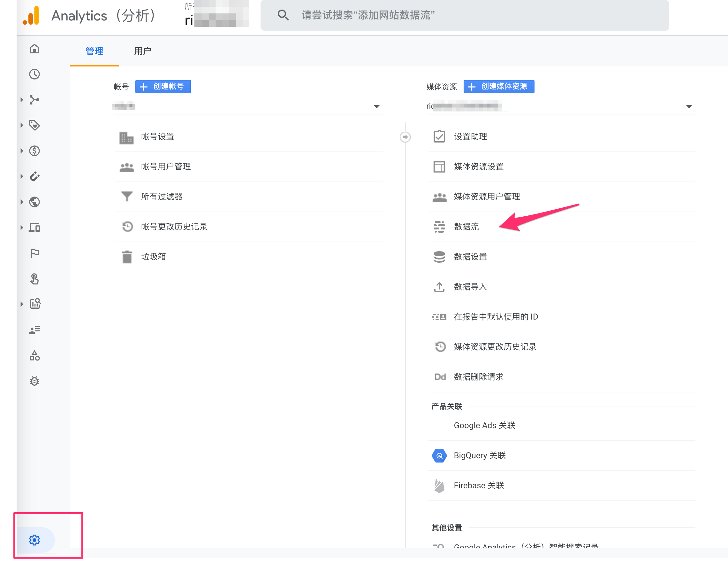The width and height of the screenshot is (728, 572).
Task: Open the Retention magnet sidebar icon
Action: pos(34,176)
